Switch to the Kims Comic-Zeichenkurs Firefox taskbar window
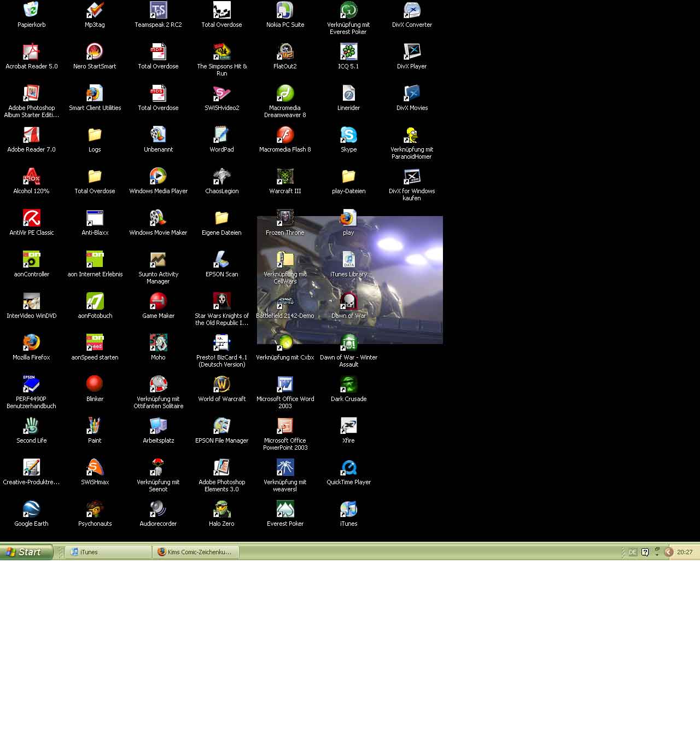 click(x=195, y=552)
